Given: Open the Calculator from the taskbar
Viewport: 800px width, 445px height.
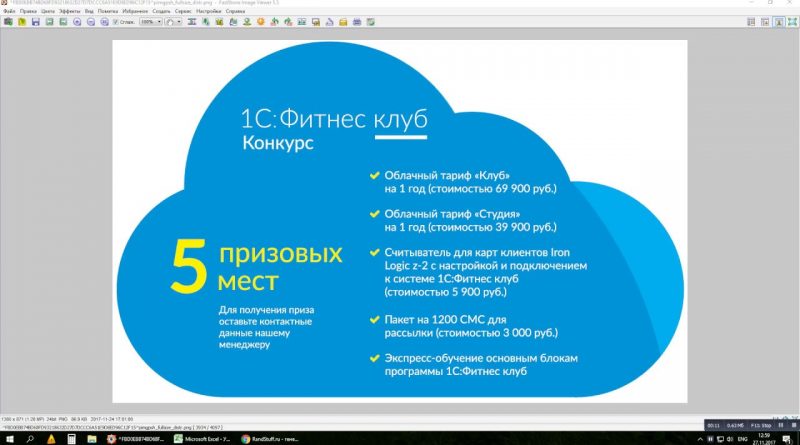Looking at the screenshot, I should pyautogui.click(x=71, y=439).
